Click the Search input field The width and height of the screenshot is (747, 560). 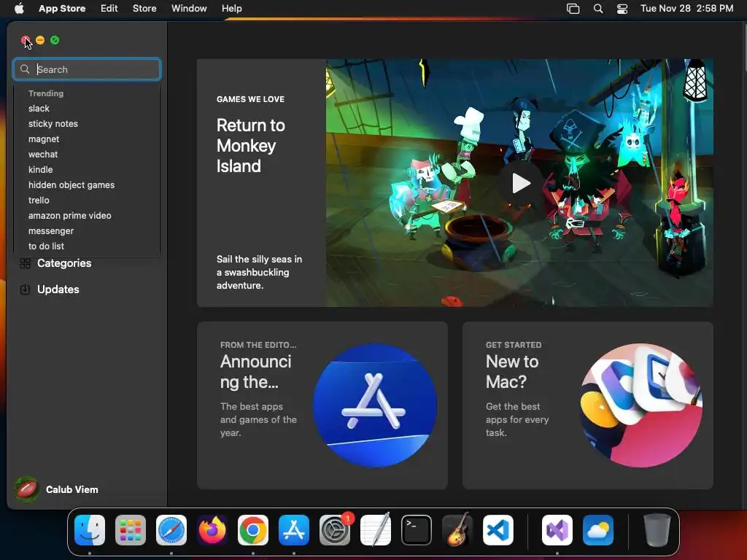[87, 69]
